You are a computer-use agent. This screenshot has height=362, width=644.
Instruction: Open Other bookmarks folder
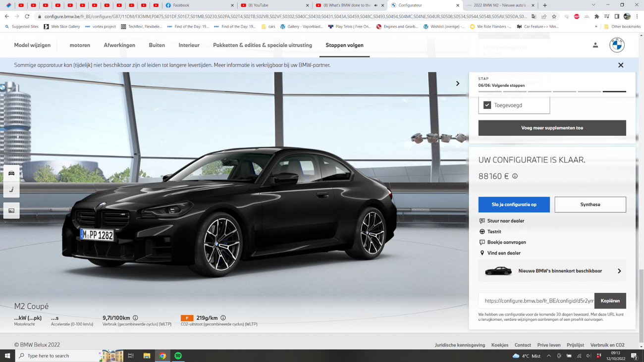[622, 27]
